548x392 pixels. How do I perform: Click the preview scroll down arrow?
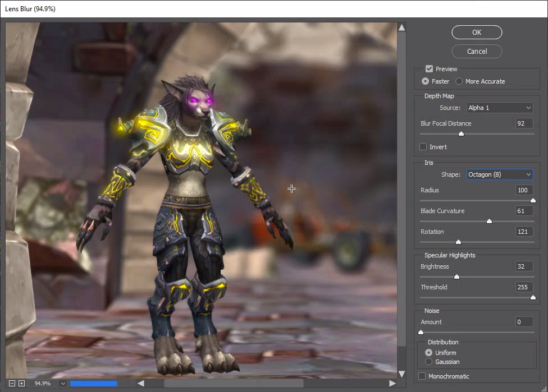pos(402,374)
